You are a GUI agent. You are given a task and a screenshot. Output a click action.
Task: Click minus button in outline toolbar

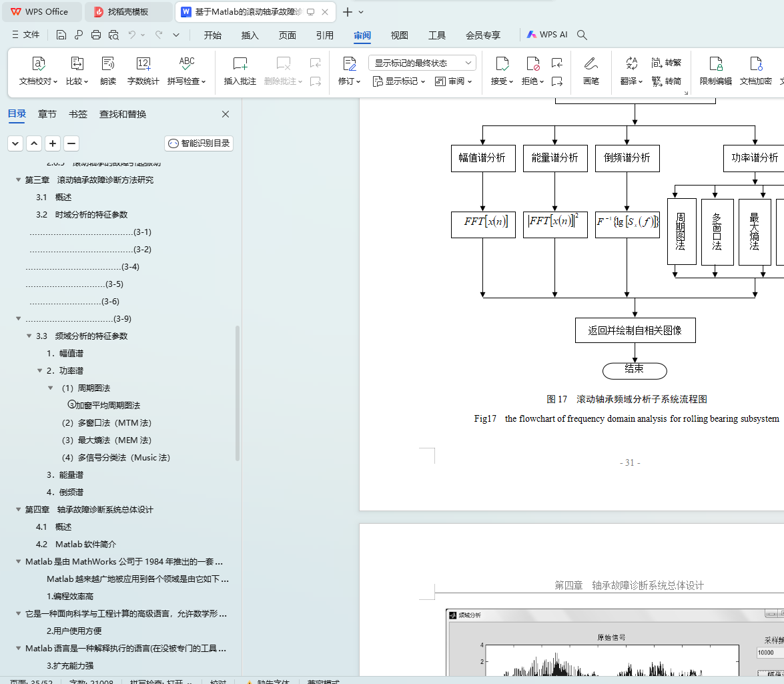coord(71,143)
